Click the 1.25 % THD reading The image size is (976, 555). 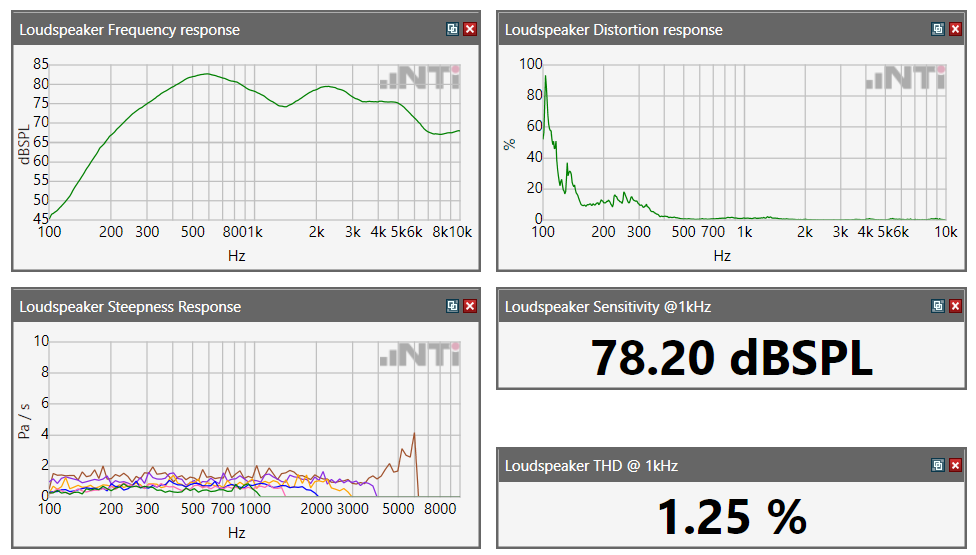click(731, 515)
